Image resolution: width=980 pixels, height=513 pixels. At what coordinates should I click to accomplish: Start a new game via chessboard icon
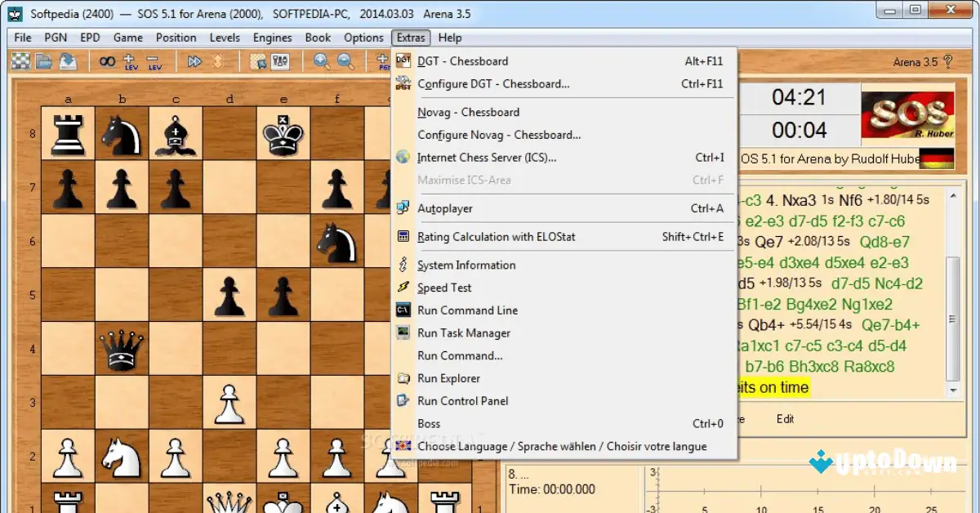click(x=20, y=61)
